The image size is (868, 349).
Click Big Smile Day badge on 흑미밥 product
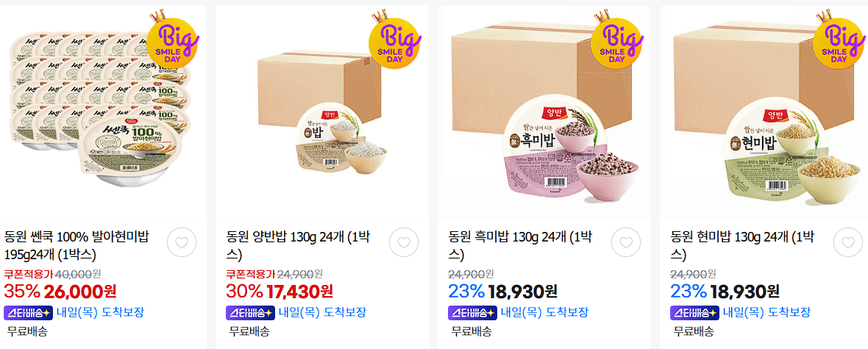(x=617, y=40)
